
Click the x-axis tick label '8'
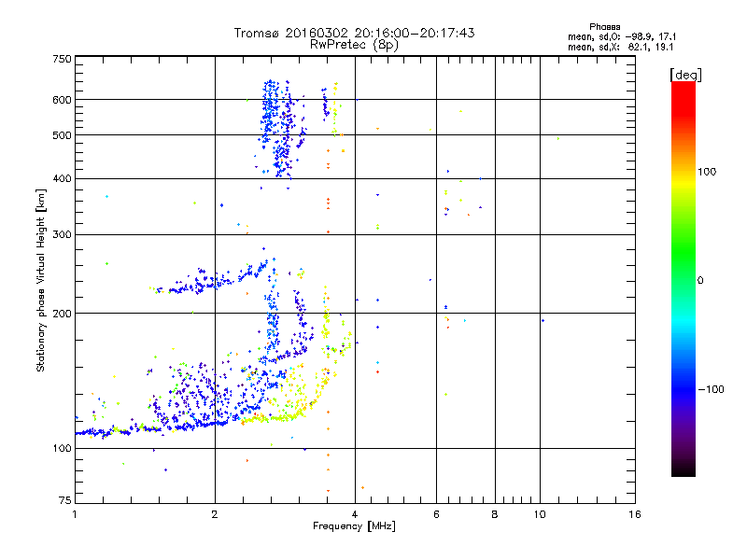(495, 514)
